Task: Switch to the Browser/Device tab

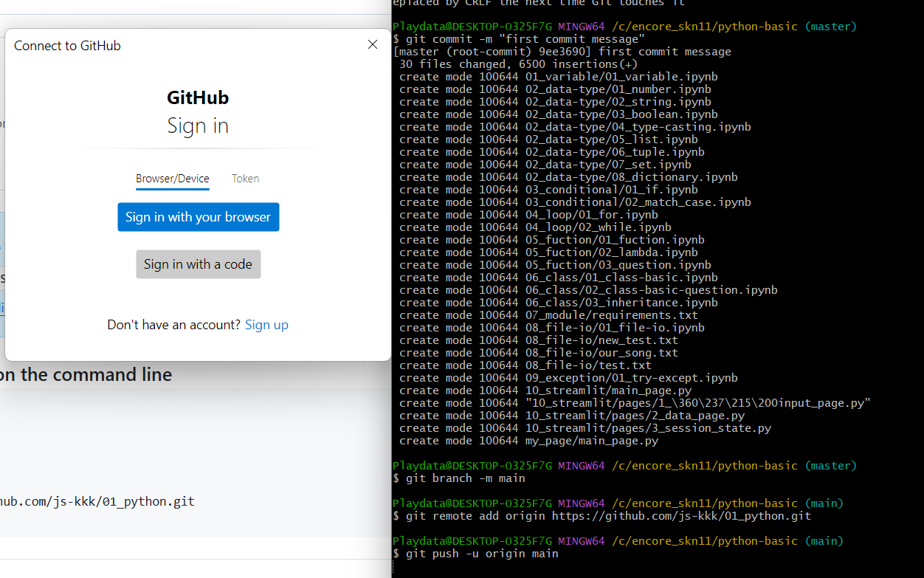Action: point(173,179)
